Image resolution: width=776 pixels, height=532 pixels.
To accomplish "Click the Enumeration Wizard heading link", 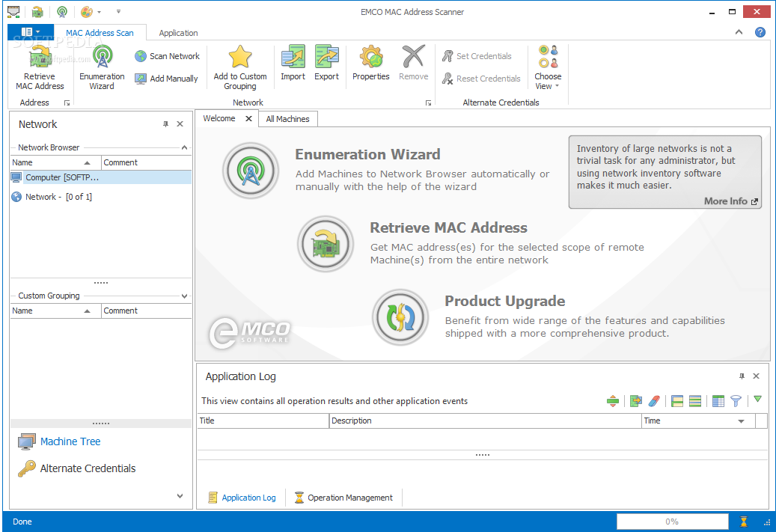I will pyautogui.click(x=367, y=154).
